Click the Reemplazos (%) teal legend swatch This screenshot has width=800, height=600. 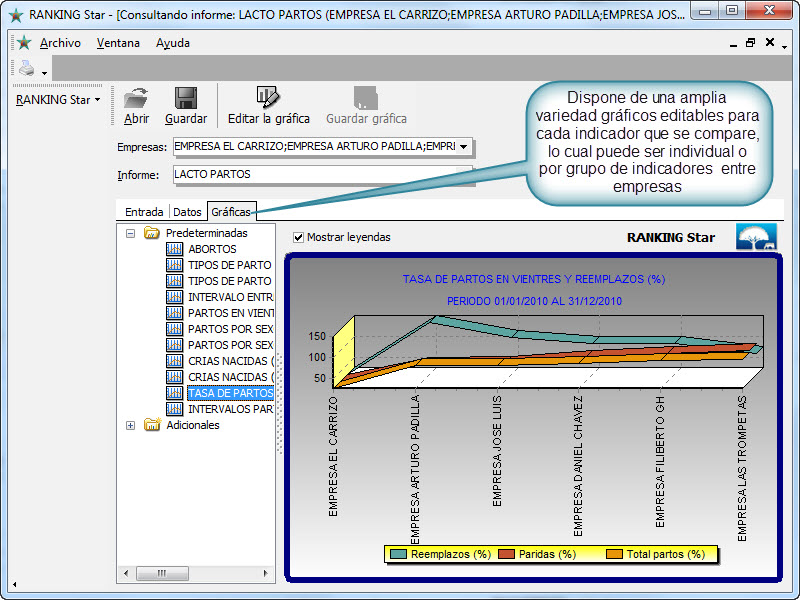(398, 554)
